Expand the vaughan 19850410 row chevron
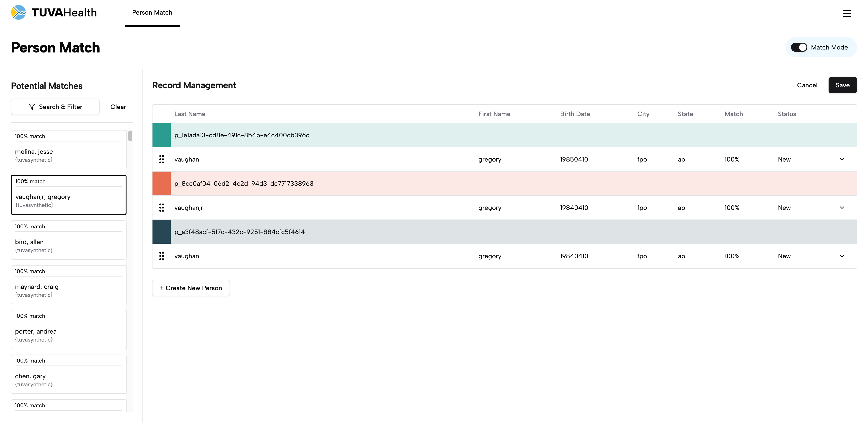The image size is (868, 423). pyautogui.click(x=842, y=159)
